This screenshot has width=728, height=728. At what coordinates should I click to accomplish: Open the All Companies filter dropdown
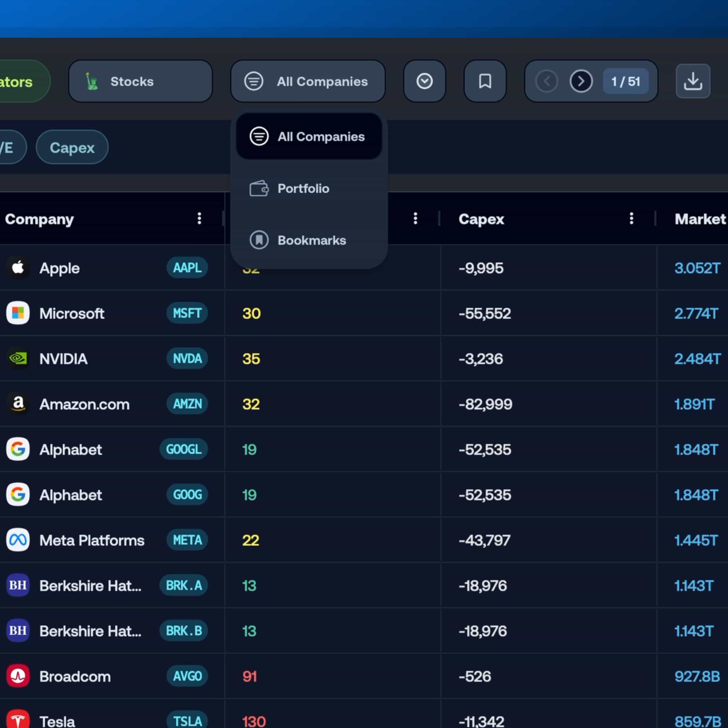coord(308,81)
